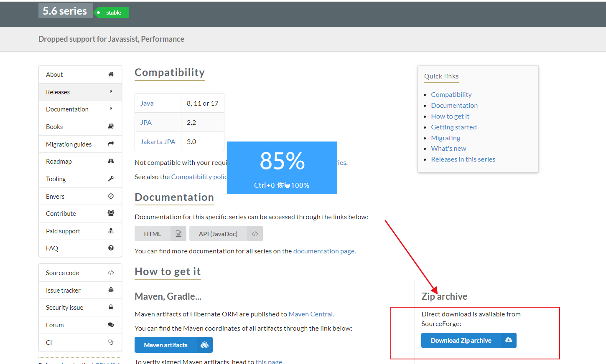Click the Download Zip archive button
Viewport: 606px width, 364px height.
[x=469, y=341]
